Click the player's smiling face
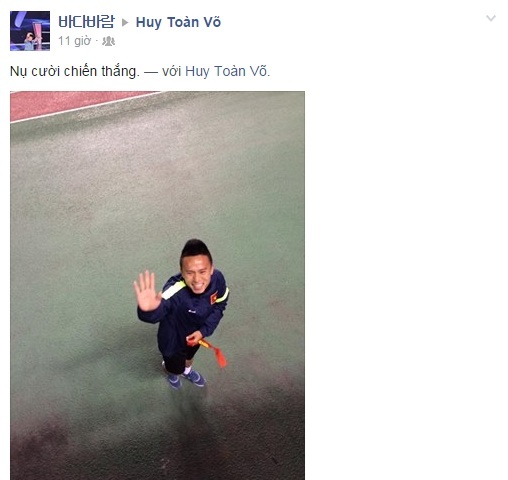Viewport: 508px width, 480px height. pyautogui.click(x=197, y=276)
